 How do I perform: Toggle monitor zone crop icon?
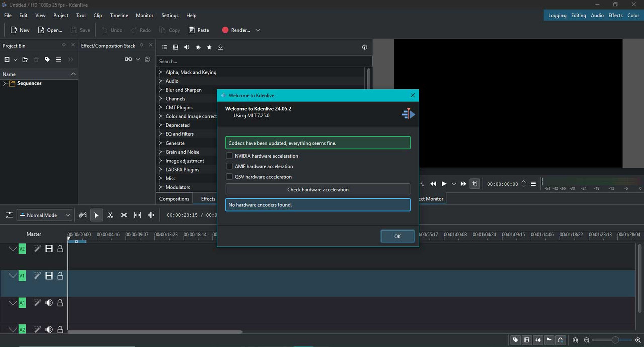coord(475,184)
